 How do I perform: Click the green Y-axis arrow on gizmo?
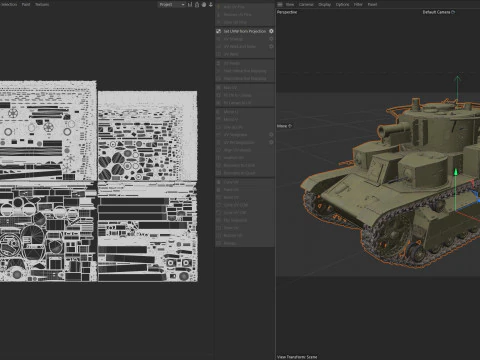coord(456,172)
